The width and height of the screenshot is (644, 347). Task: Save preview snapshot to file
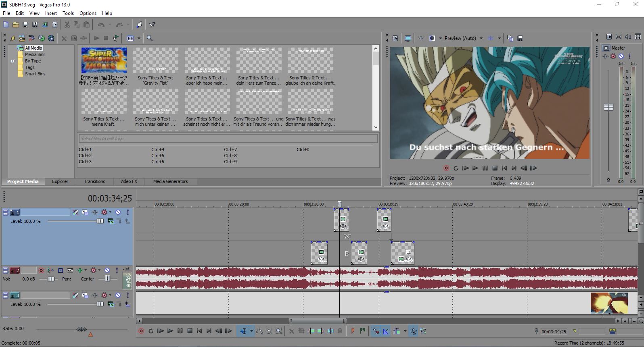click(x=520, y=38)
